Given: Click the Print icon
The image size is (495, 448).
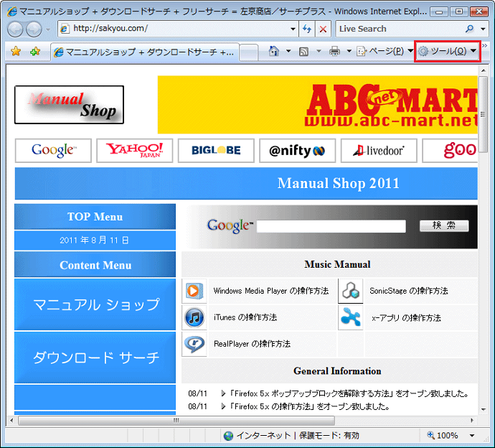Looking at the screenshot, I should coord(334,51).
